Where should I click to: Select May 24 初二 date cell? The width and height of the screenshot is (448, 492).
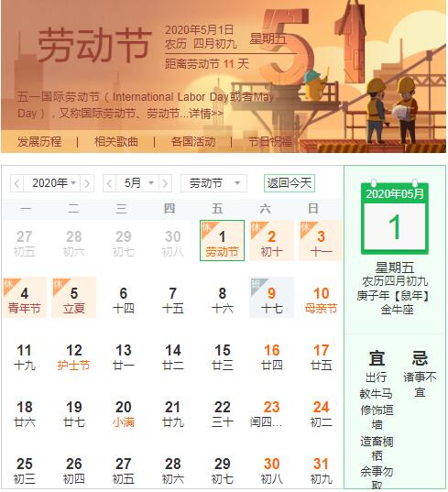(321, 411)
